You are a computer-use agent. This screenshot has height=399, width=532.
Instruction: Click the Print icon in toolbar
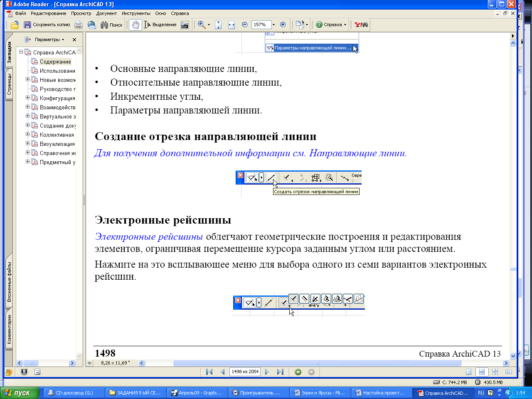[79, 25]
